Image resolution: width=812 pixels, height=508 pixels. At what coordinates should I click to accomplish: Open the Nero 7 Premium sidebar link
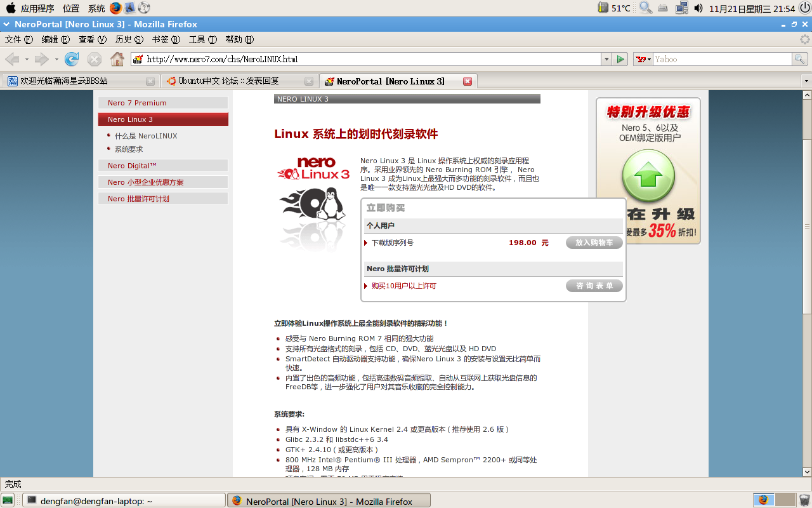pyautogui.click(x=163, y=103)
